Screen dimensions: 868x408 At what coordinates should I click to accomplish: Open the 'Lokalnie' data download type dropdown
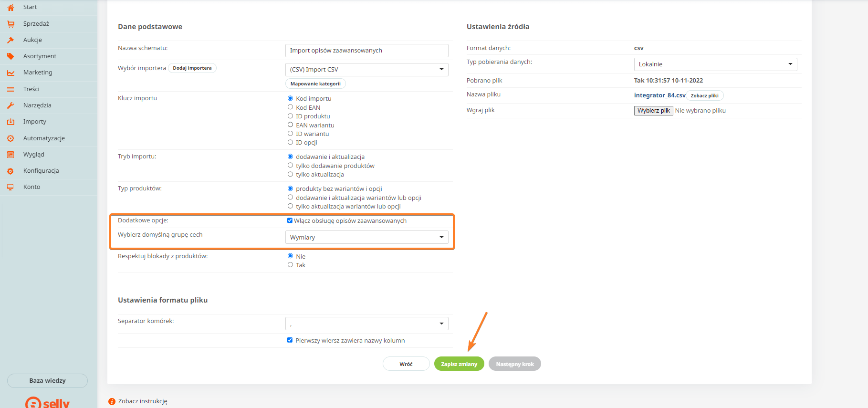715,64
